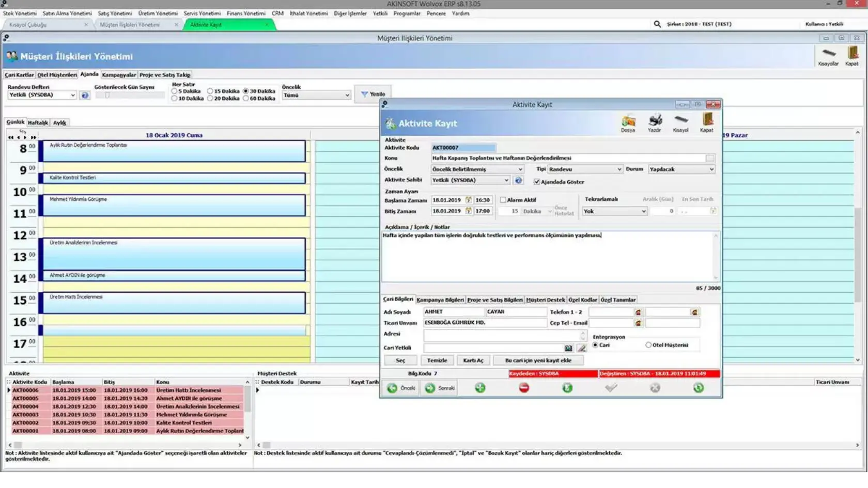Screen dimensions: 868x488
Task: Click the Cari Yetkili edit pencil icon
Action: click(x=581, y=348)
